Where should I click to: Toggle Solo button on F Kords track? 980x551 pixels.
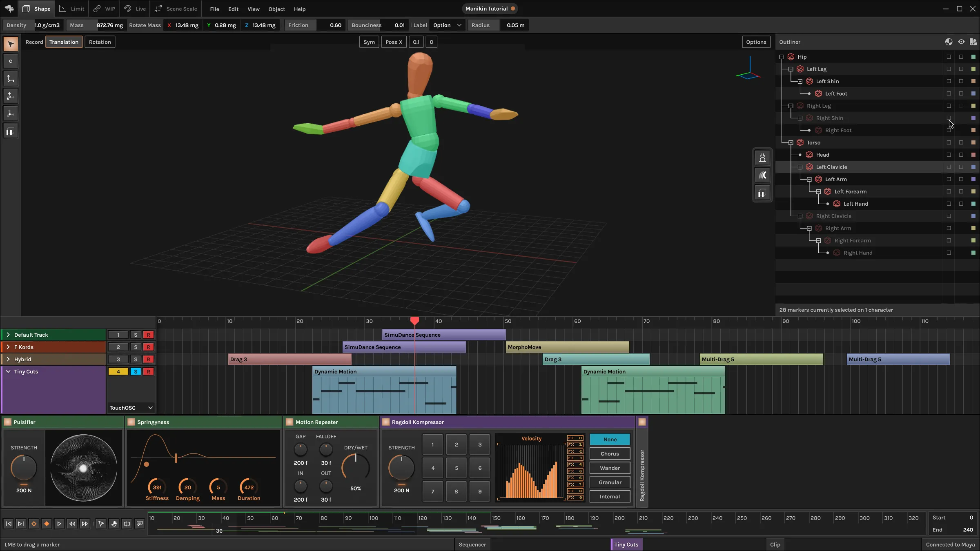136,347
